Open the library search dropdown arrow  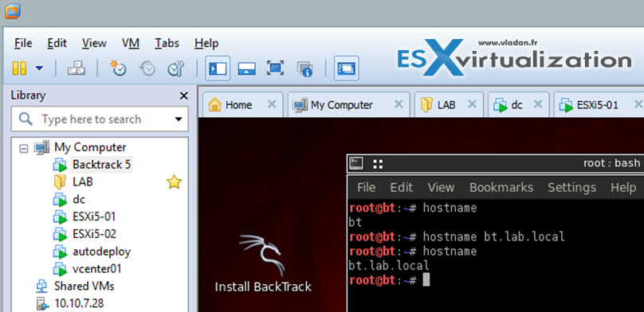179,119
